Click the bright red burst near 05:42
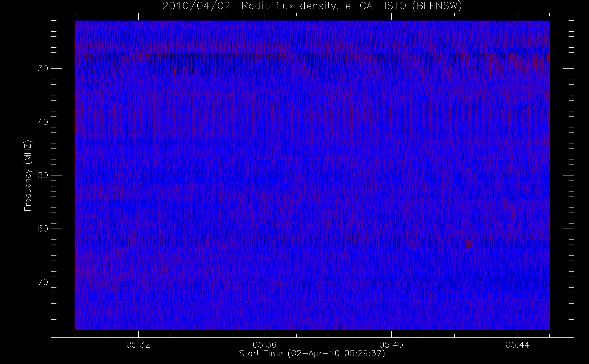This screenshot has width=589, height=364. tap(470, 244)
